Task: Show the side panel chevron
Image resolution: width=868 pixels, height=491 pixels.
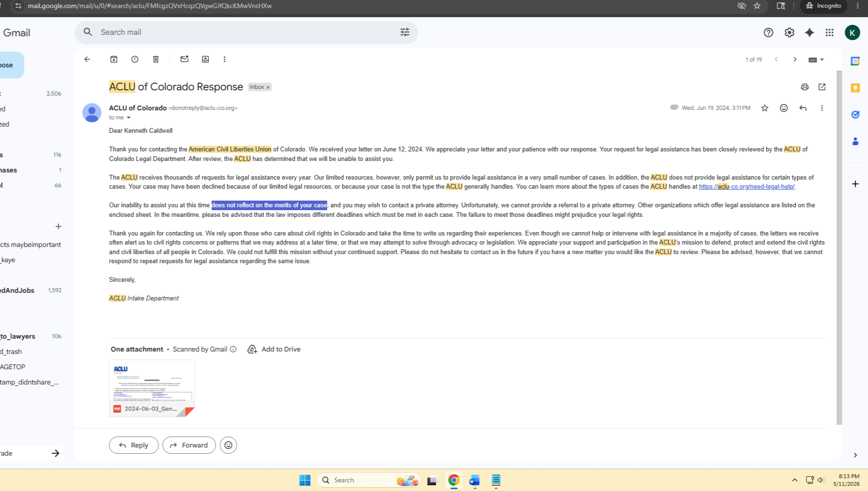Action: [x=855, y=455]
